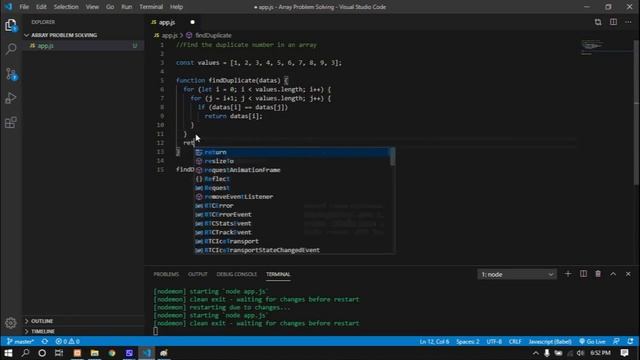Open the Terminal menu
Viewport: 640px width, 360px height.
[x=151, y=7]
